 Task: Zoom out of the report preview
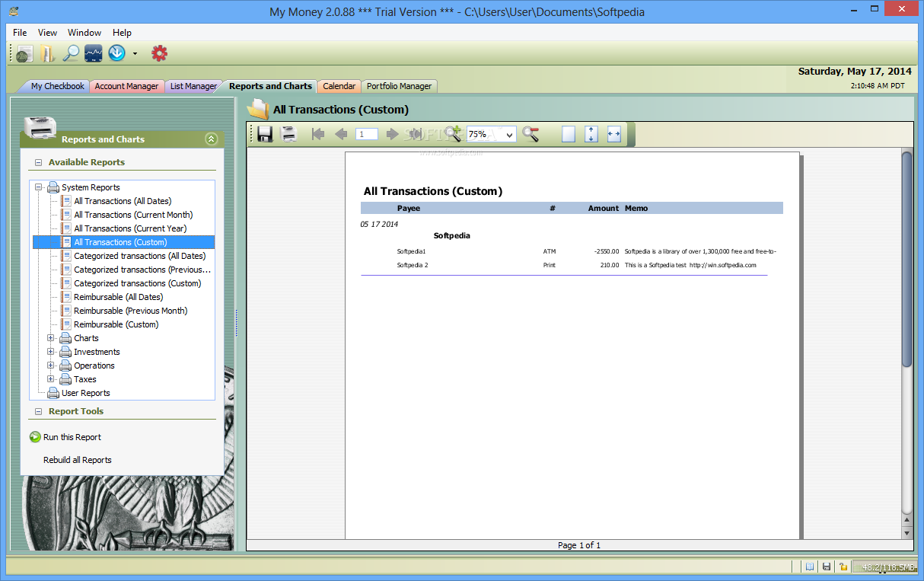531,134
